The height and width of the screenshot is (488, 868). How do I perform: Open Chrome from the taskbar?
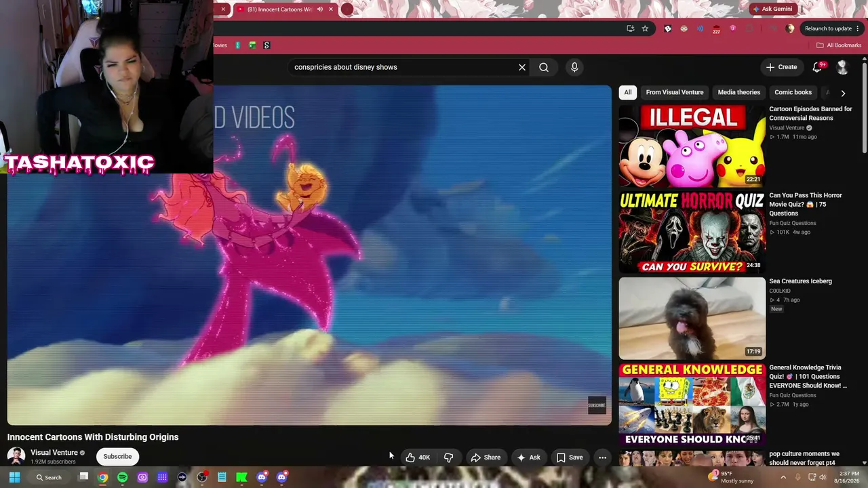(x=102, y=477)
